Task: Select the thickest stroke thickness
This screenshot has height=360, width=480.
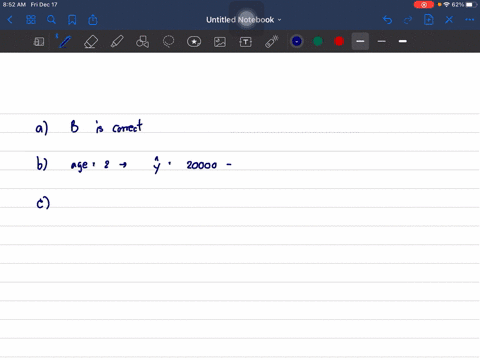Action: [x=403, y=41]
